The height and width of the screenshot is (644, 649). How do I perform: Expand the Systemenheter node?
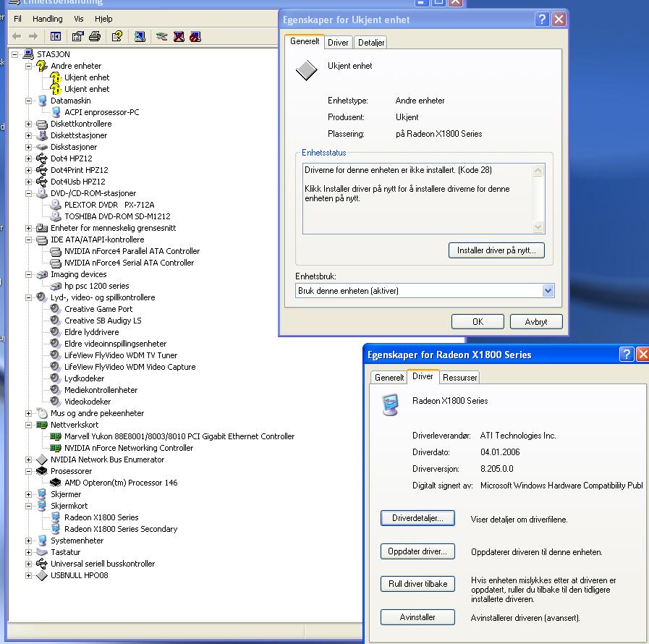point(29,541)
